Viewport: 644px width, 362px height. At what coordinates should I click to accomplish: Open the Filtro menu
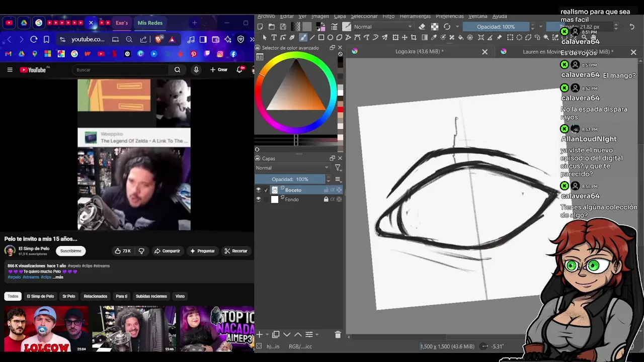coord(388,16)
